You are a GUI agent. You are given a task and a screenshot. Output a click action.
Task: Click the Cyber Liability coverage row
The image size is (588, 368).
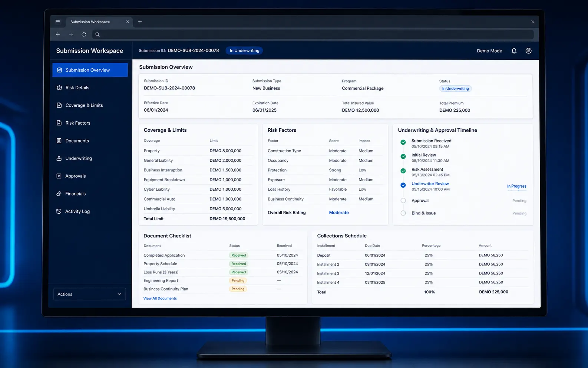(198, 190)
